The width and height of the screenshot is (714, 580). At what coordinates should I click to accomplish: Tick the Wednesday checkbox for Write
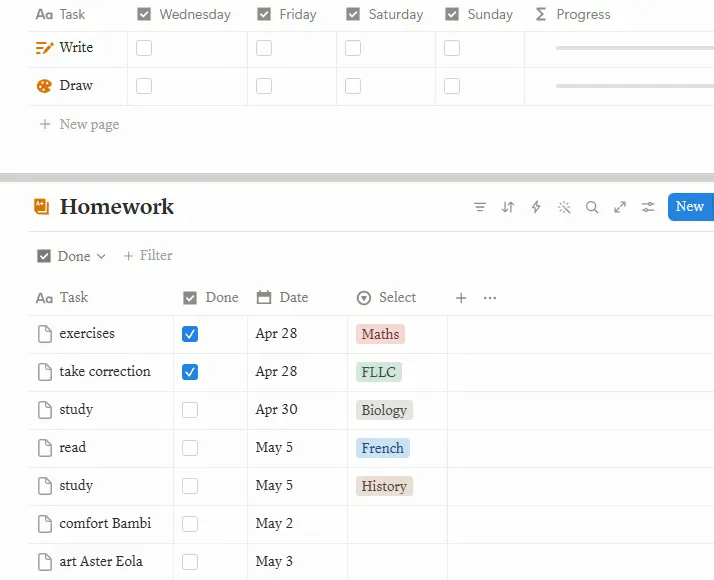click(x=144, y=48)
